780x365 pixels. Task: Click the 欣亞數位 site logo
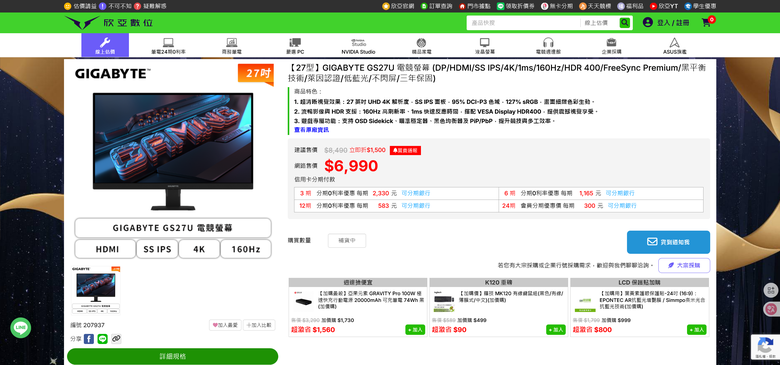tap(109, 22)
